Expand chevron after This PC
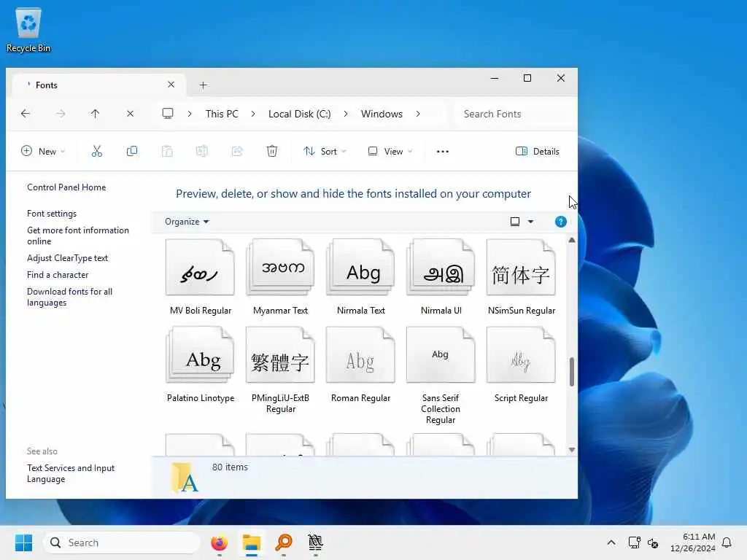This screenshot has height=560, width=747. (x=253, y=114)
